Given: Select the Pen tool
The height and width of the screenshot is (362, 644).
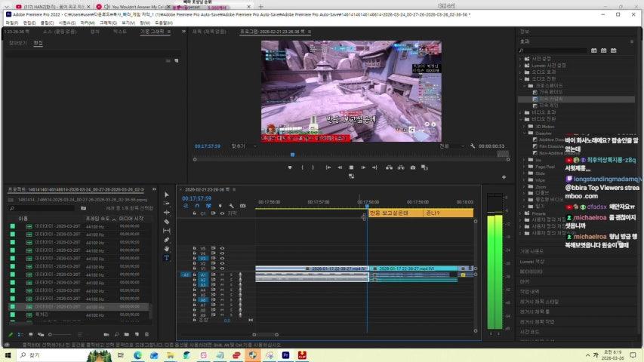Looking at the screenshot, I should (167, 240).
